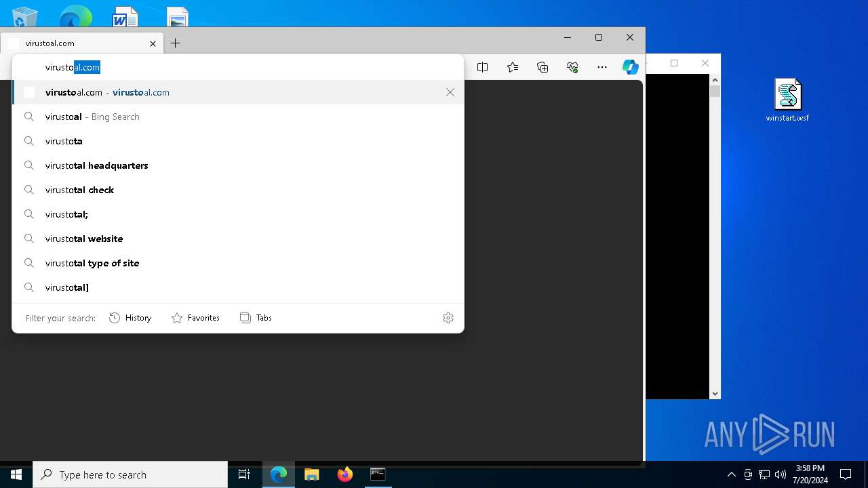Select 'virustotal check' suggestion

238,190
